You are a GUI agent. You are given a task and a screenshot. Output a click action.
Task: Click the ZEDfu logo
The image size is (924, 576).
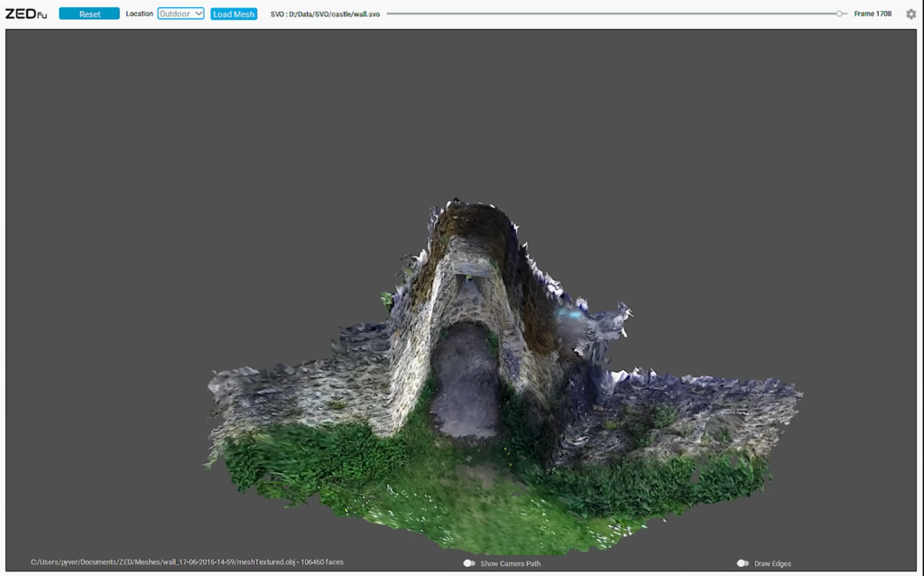25,14
